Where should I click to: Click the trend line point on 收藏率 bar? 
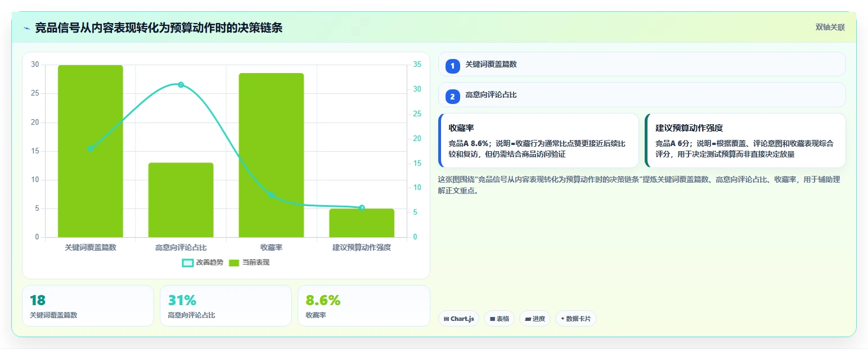click(x=271, y=195)
